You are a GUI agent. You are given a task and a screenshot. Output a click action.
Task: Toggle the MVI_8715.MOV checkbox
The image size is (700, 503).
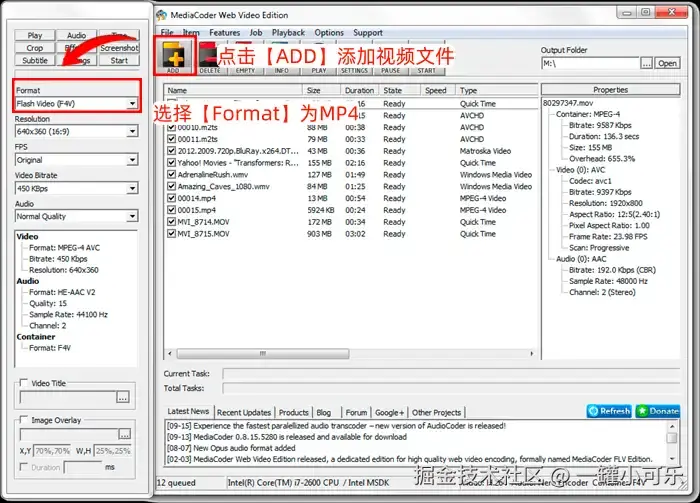coord(171,234)
